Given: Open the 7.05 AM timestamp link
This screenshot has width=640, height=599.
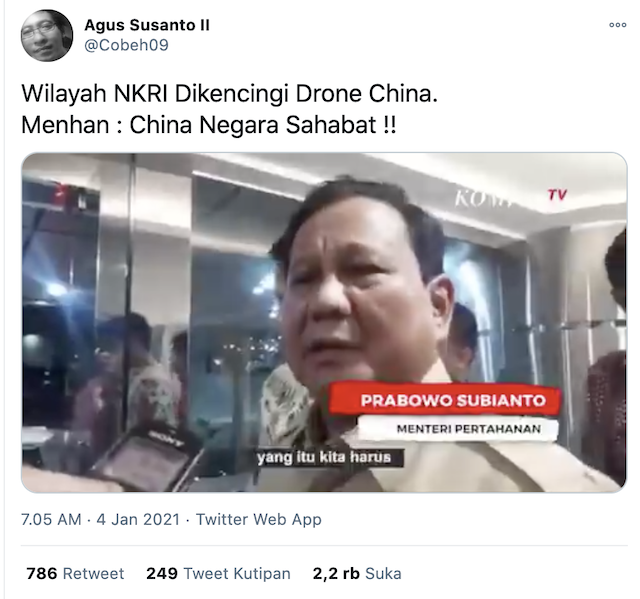Looking at the screenshot, I should pyautogui.click(x=51, y=519).
